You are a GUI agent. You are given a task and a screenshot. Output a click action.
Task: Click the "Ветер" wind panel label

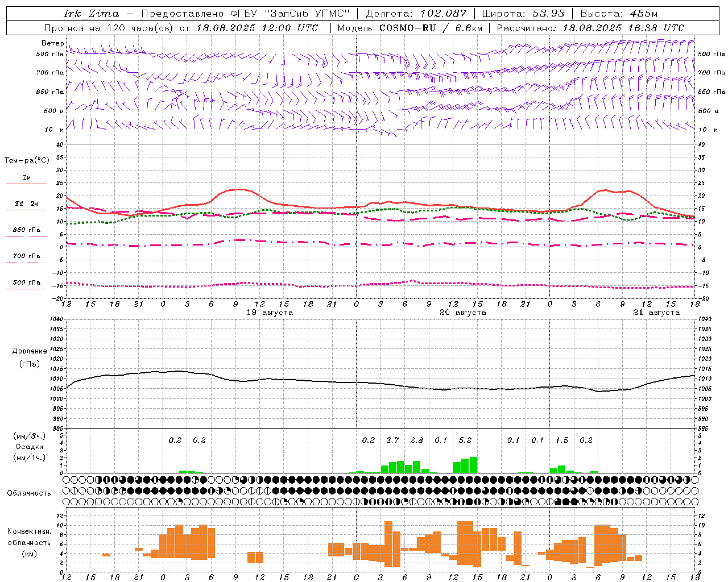click(x=53, y=43)
